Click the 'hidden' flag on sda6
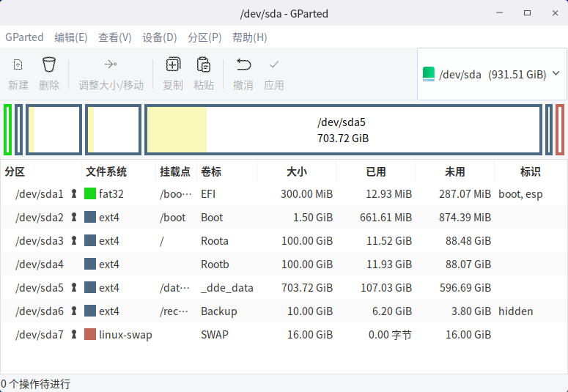Screen dimensions: 568x392 tap(516, 311)
